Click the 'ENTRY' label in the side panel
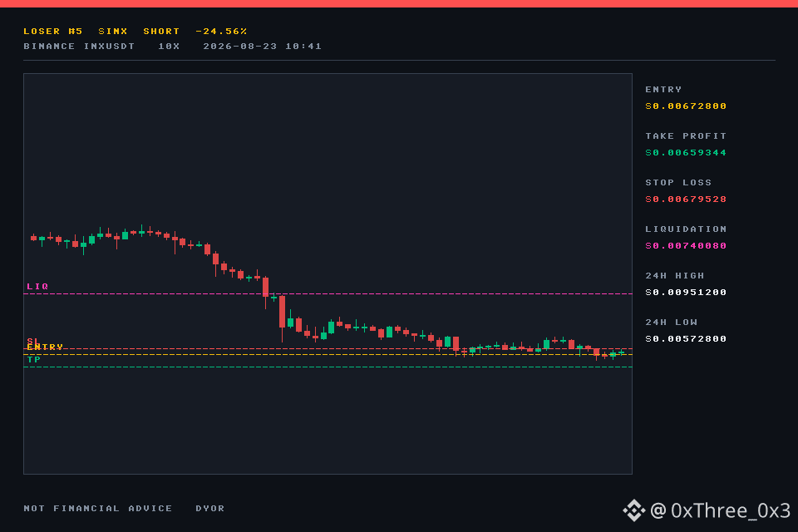 663,90
